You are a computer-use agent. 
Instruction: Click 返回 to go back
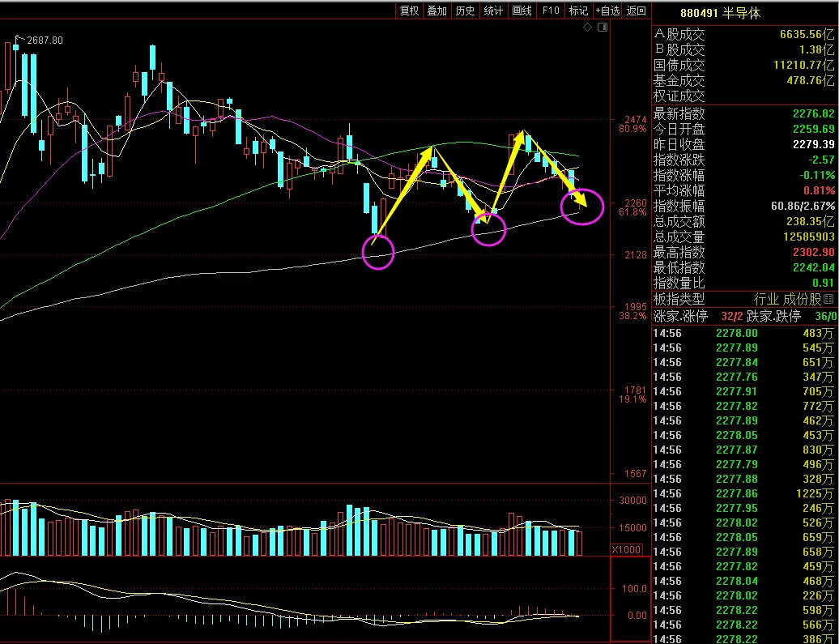click(637, 11)
